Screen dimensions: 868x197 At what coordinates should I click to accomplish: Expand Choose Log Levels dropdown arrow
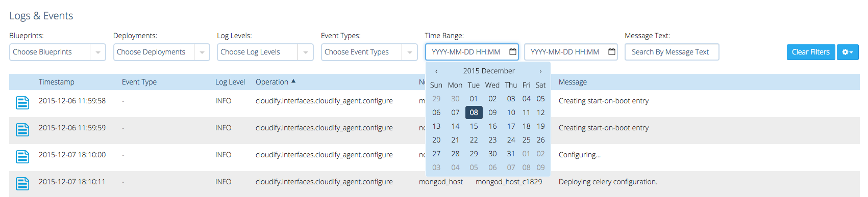[306, 52]
